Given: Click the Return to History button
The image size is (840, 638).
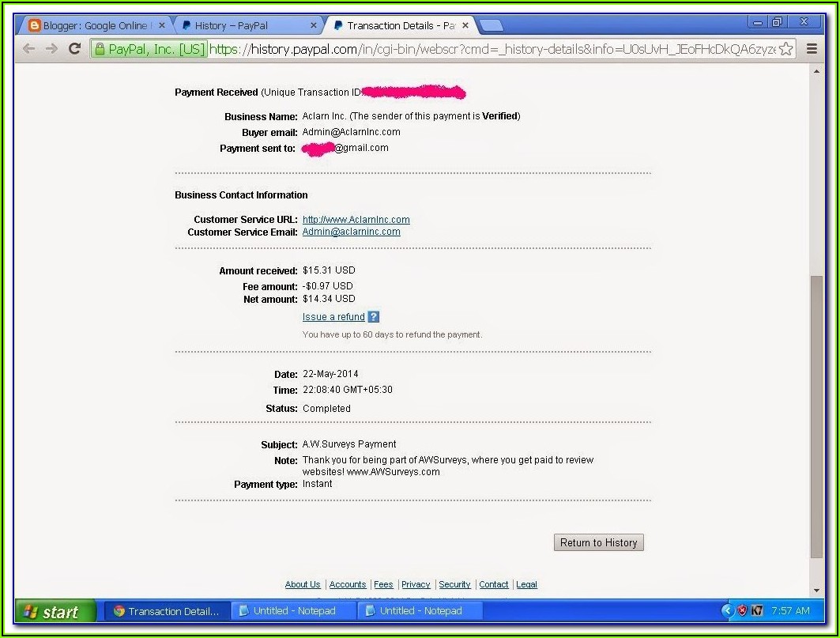Looking at the screenshot, I should tap(598, 542).
